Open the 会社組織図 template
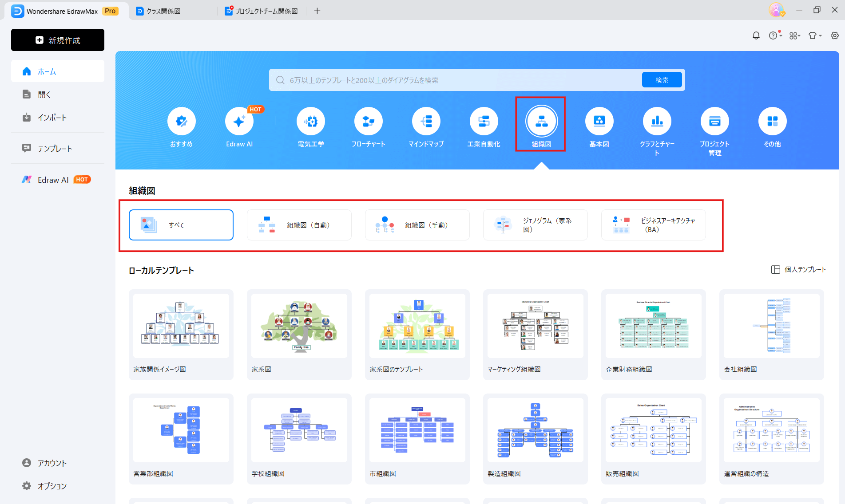The image size is (845, 504). 772,335
